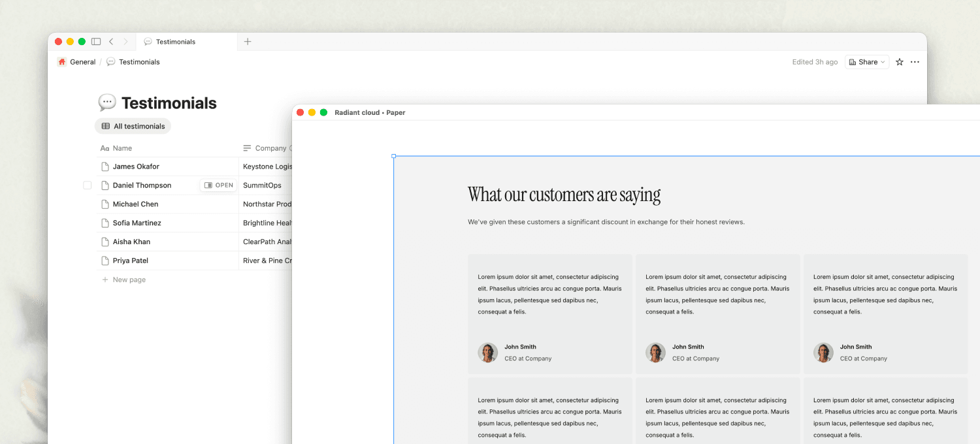Image resolution: width=980 pixels, height=444 pixels.
Task: Open the Michael Chen entry
Action: [x=135, y=204]
